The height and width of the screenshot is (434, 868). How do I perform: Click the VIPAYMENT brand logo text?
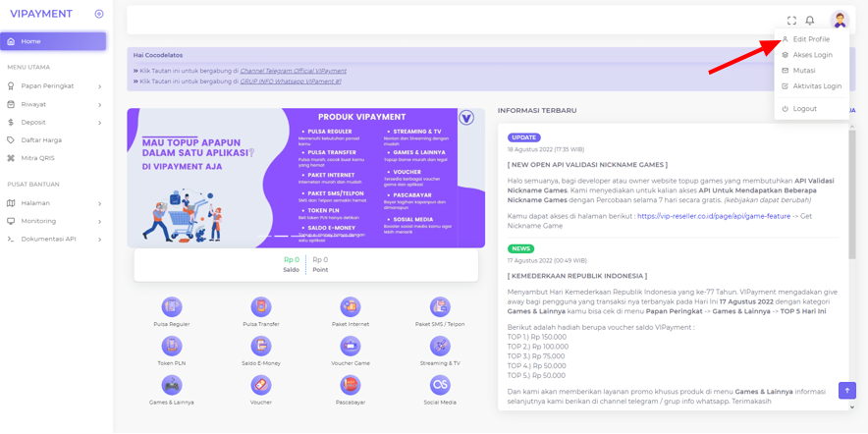41,14
